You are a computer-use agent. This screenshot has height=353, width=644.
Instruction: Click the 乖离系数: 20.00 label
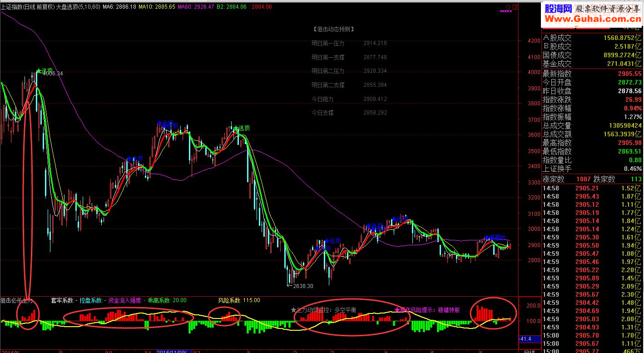tap(167, 300)
